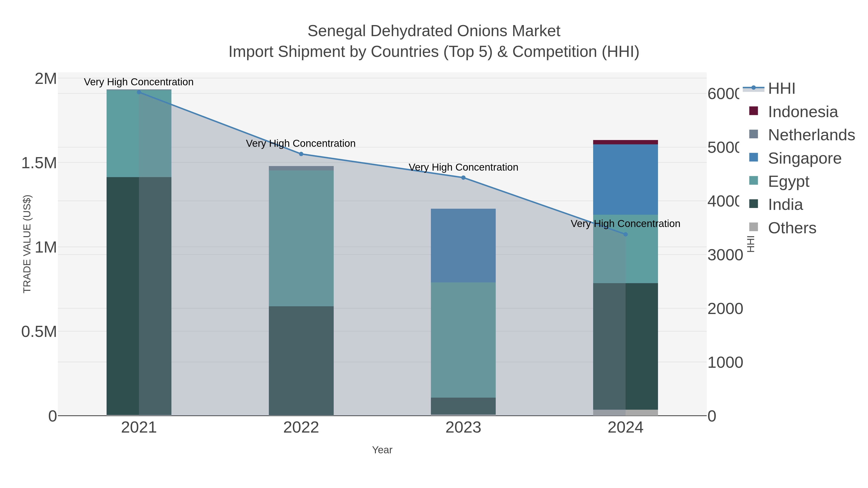Image resolution: width=868 pixels, height=488 pixels.
Task: Click the India bar segment in 2022
Action: [x=301, y=360]
